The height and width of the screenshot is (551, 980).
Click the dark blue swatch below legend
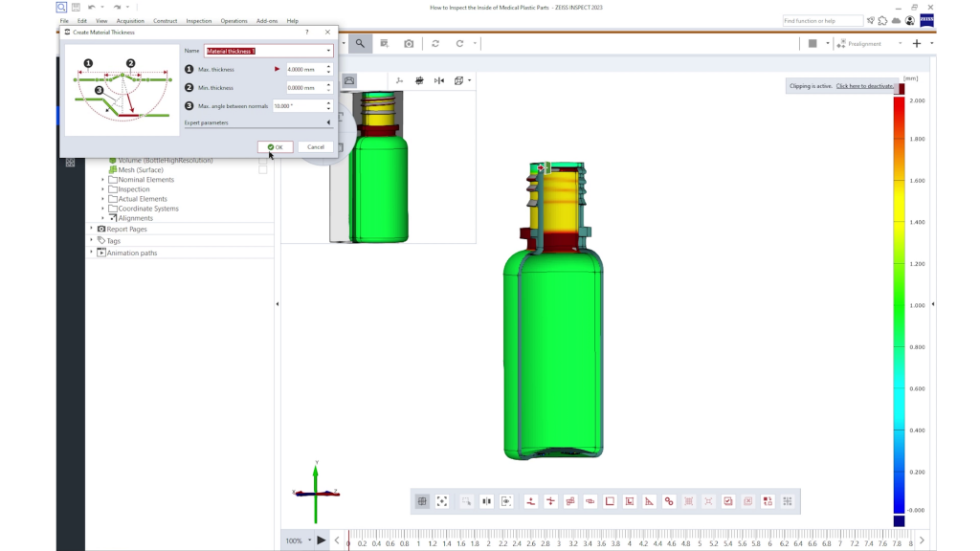click(x=899, y=521)
